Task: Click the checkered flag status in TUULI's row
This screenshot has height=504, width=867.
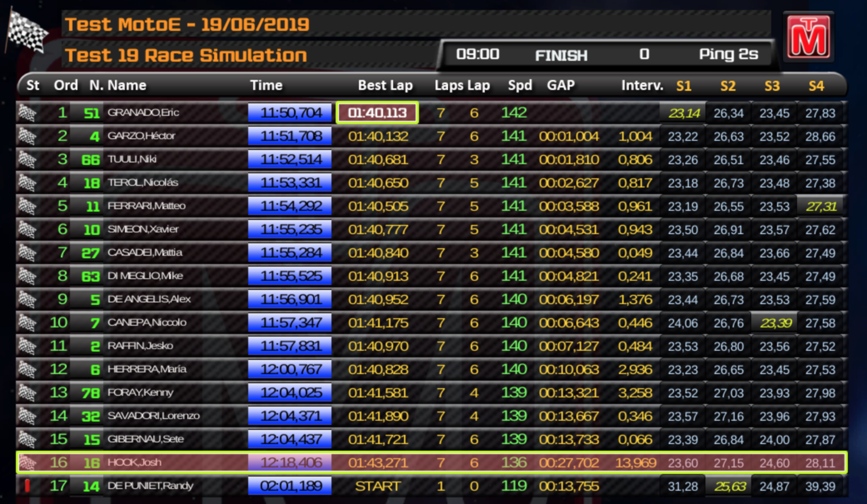Action: click(x=27, y=160)
